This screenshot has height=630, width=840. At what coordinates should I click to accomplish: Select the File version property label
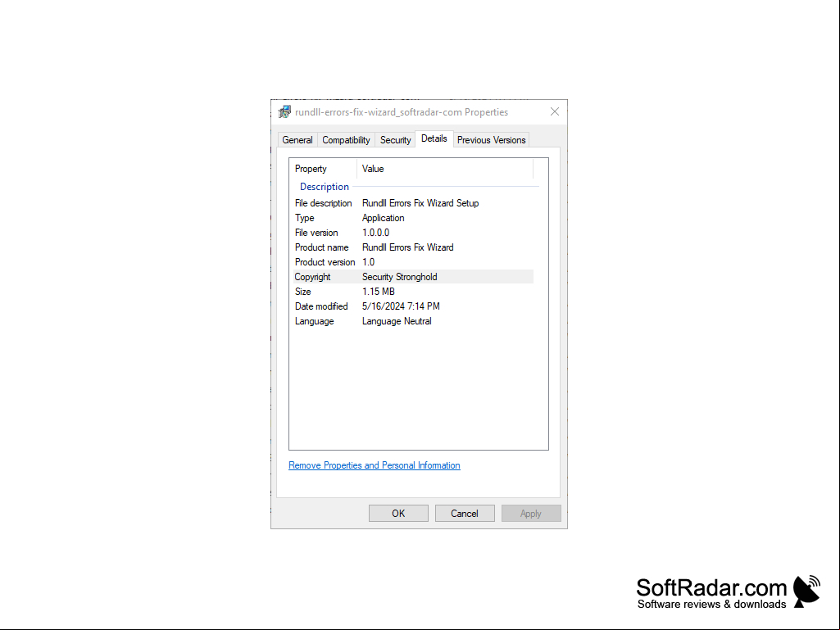[x=316, y=233]
